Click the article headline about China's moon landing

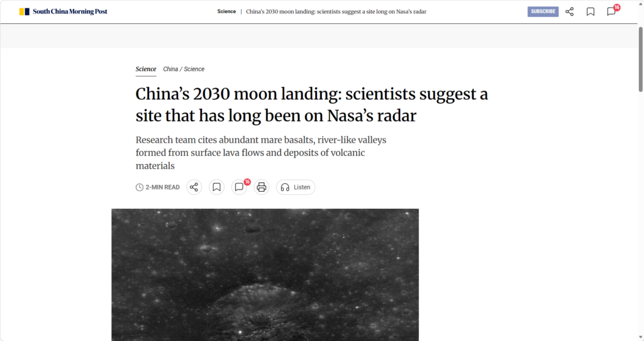click(311, 105)
